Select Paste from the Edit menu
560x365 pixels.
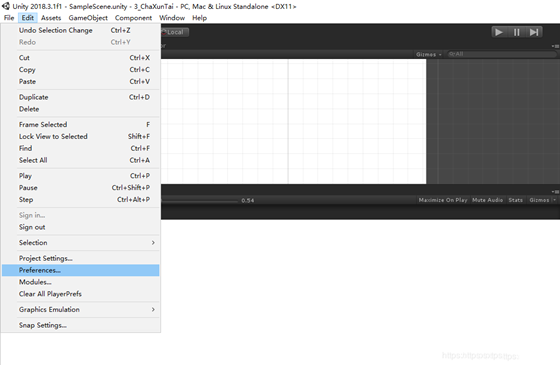point(80,81)
